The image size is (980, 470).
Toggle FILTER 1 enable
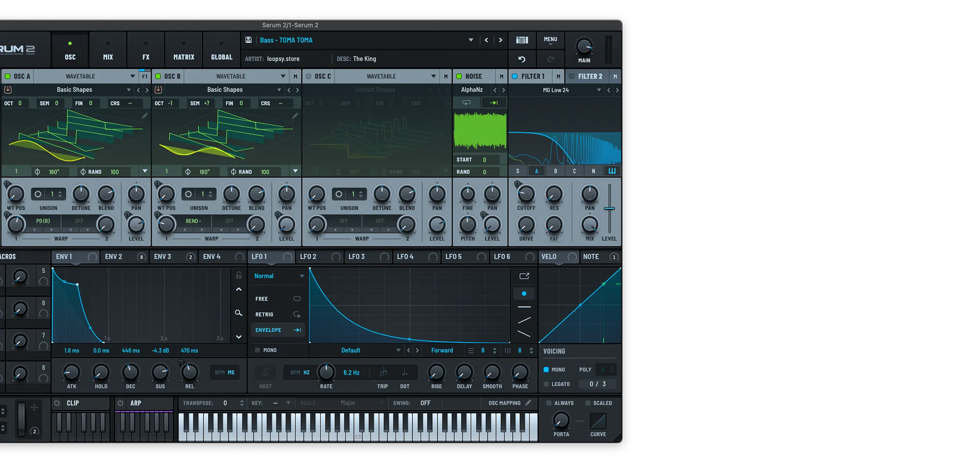[x=515, y=76]
